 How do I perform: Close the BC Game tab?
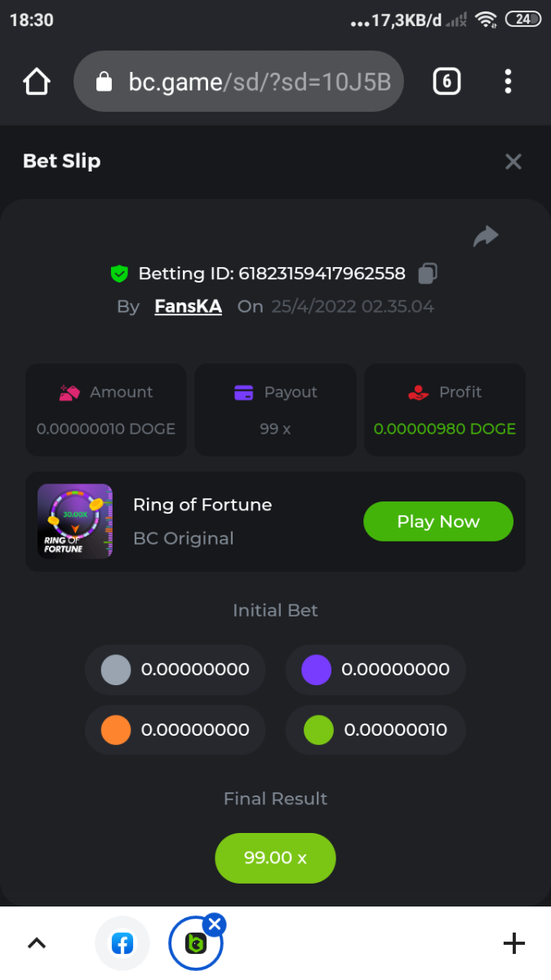tap(214, 924)
